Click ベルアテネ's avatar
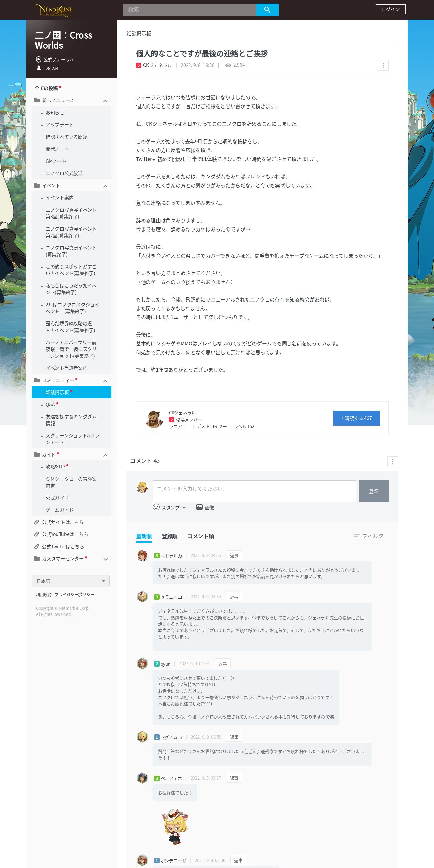 click(x=142, y=778)
